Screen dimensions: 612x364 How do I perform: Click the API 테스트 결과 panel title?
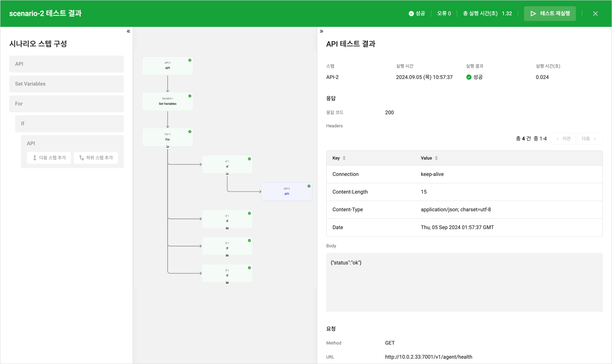[351, 44]
